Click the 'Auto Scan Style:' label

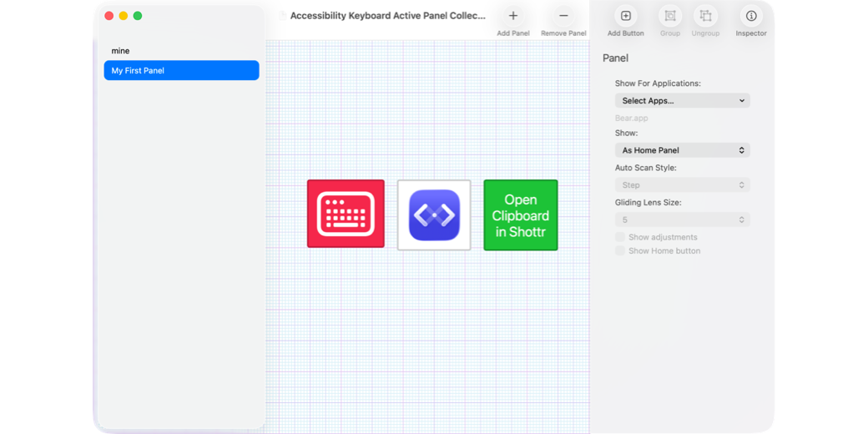(646, 168)
